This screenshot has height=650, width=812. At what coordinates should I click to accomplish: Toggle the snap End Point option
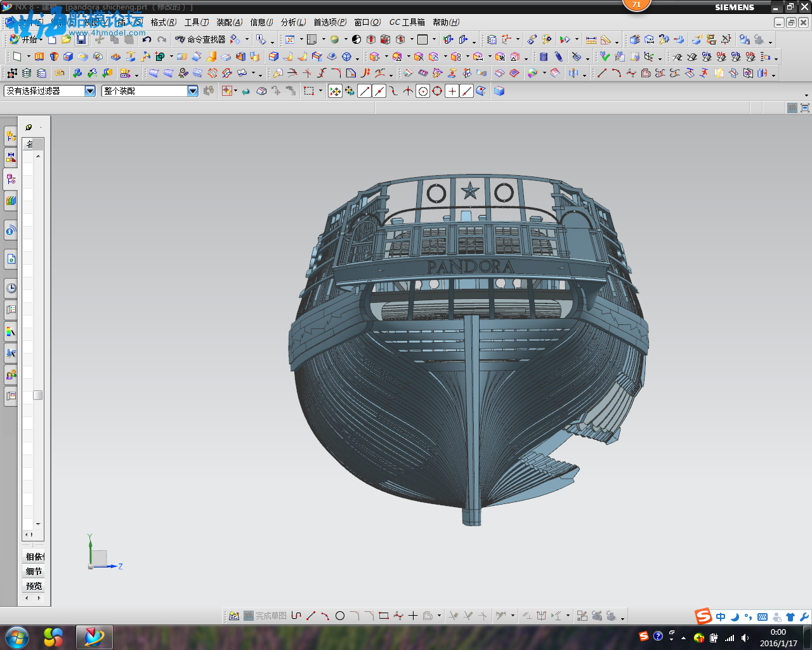click(x=364, y=91)
